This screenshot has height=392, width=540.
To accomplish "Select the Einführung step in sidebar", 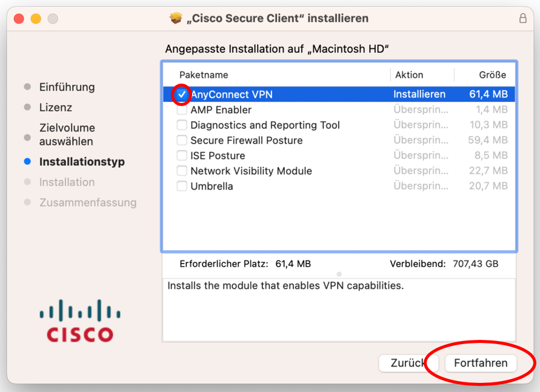I will point(67,87).
